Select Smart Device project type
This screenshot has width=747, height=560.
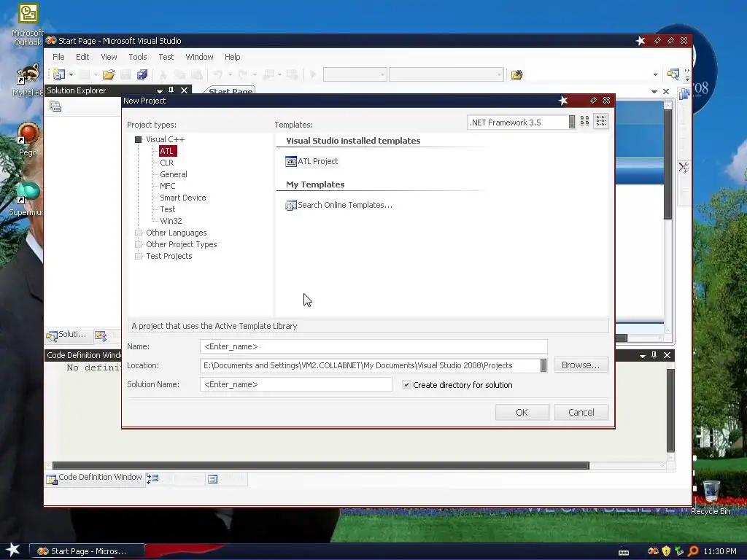[x=183, y=198]
